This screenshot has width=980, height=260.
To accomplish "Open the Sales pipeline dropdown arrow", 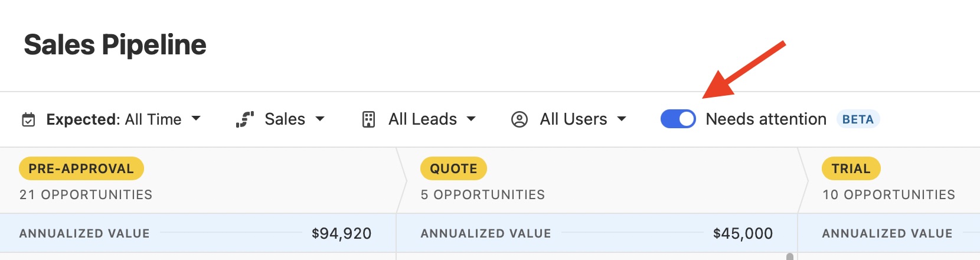I will [x=320, y=119].
